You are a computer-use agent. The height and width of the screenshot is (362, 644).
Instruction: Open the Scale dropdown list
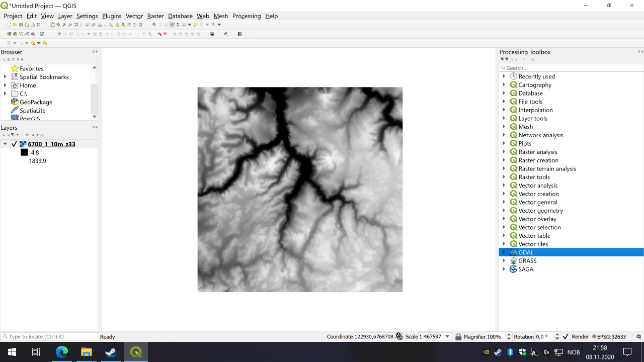(x=447, y=337)
